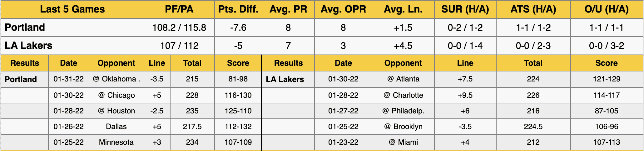Click the Avg. OPR column header
Screen dimensions: 644x151
click(343, 9)
